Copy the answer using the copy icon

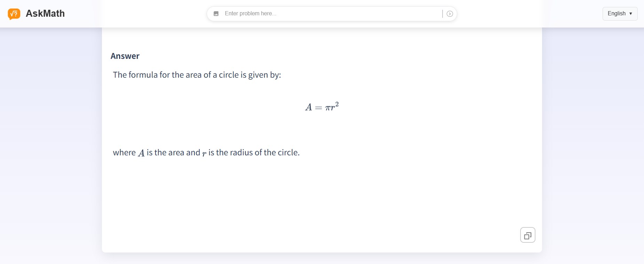[x=527, y=235]
